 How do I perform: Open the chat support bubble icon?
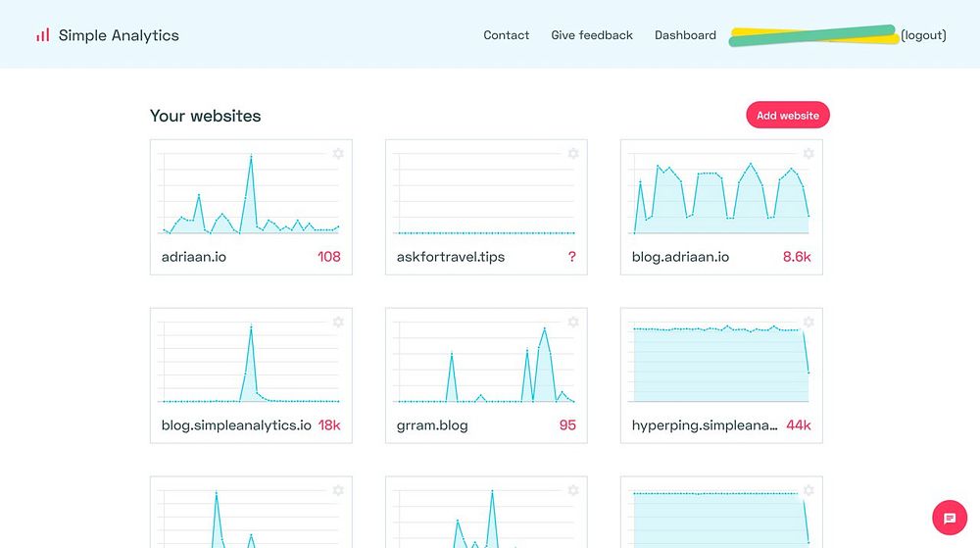[x=950, y=518]
